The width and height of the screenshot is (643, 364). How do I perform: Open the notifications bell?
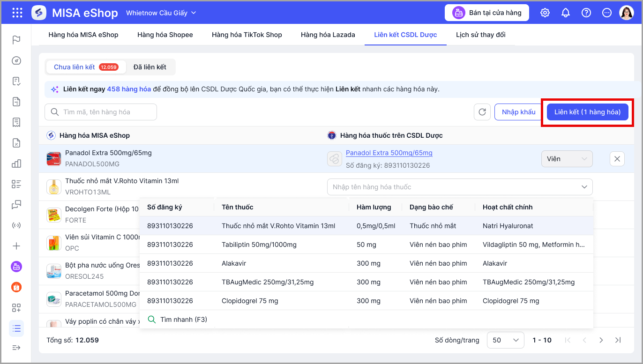[566, 13]
